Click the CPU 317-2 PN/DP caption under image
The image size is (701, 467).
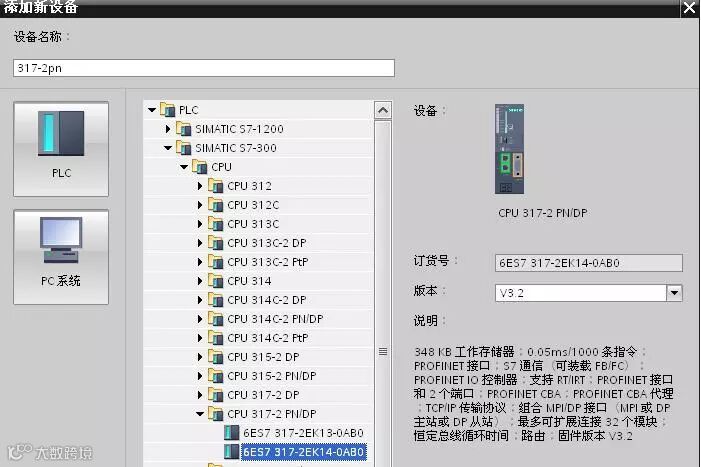543,213
